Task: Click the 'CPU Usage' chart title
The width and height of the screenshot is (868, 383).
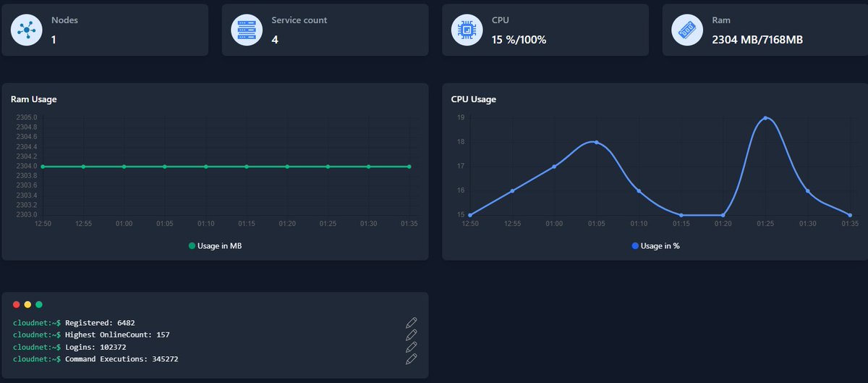Action: 474,99
